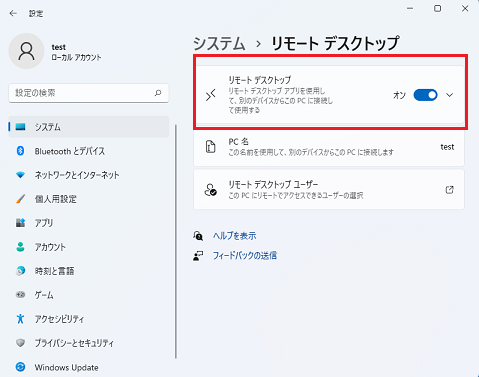Click the test user avatar icon
The height and width of the screenshot is (377, 479).
[26, 51]
